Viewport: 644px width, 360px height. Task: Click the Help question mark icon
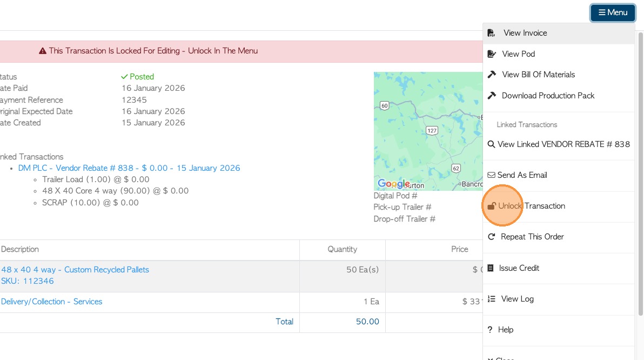point(489,330)
